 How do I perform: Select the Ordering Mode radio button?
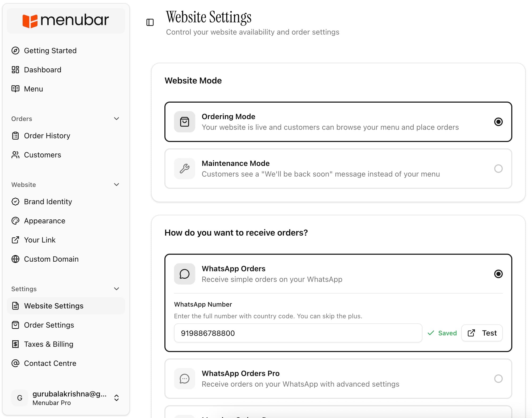pyautogui.click(x=498, y=122)
